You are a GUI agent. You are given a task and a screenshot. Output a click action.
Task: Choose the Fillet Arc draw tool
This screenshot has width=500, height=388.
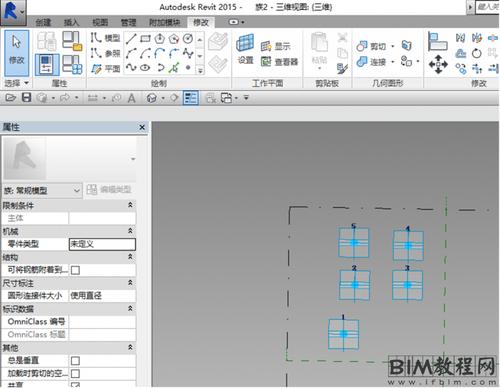[174, 53]
